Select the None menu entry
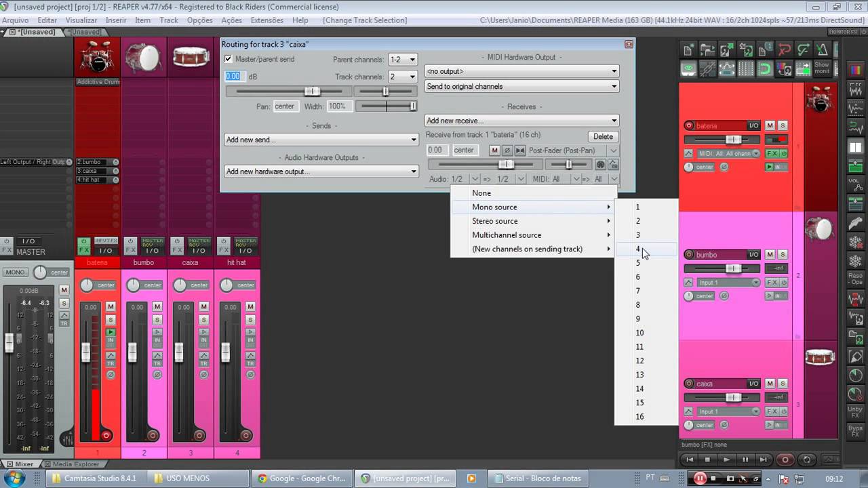This screenshot has width=868, height=488. pos(534,193)
